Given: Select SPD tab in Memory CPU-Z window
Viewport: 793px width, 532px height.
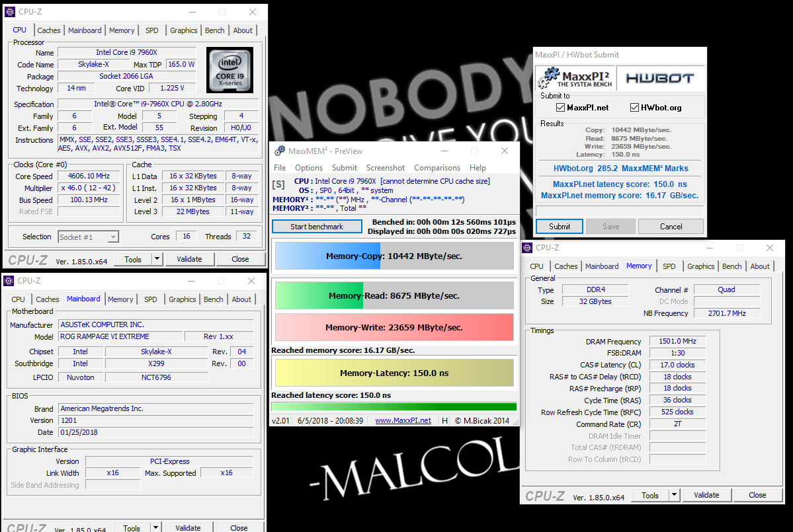Looking at the screenshot, I should coord(669,266).
